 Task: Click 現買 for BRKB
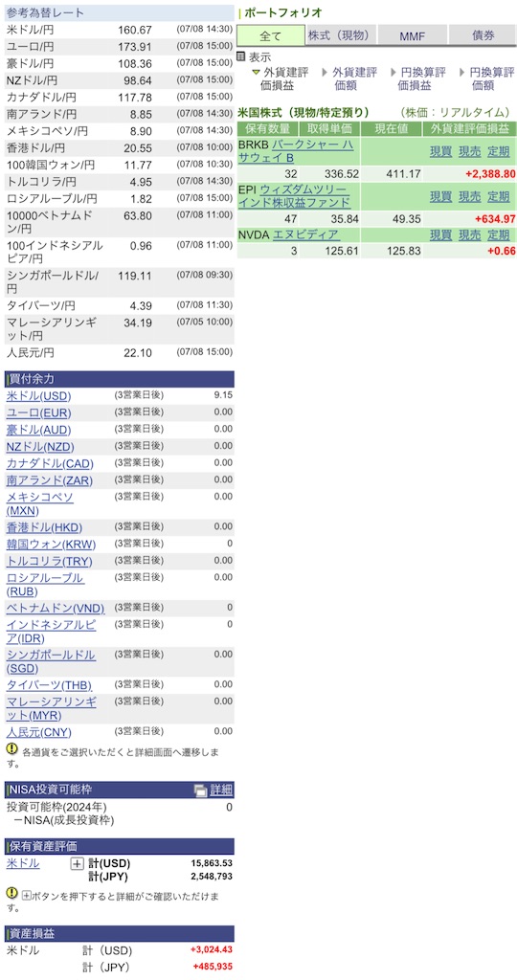tap(440, 150)
